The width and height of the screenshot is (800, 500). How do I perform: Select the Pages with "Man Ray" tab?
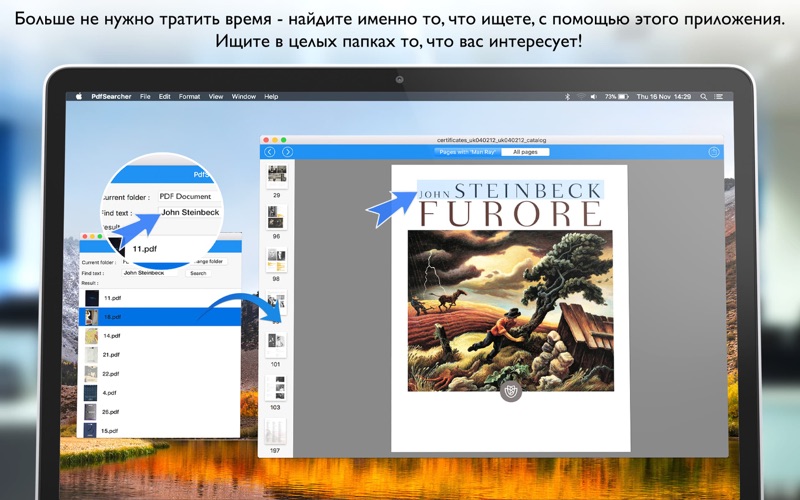468,152
